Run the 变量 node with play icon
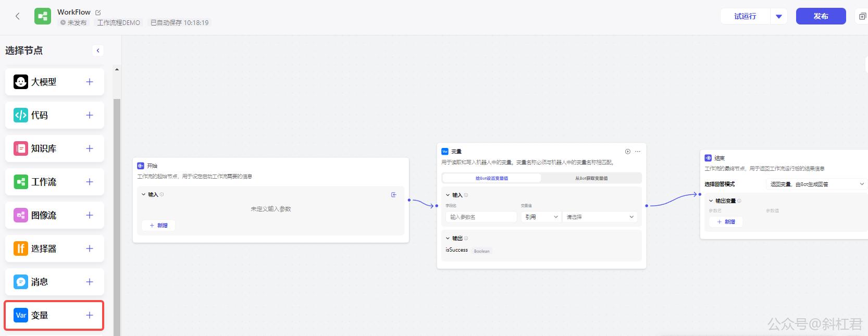This screenshot has width=868, height=336. (628, 152)
